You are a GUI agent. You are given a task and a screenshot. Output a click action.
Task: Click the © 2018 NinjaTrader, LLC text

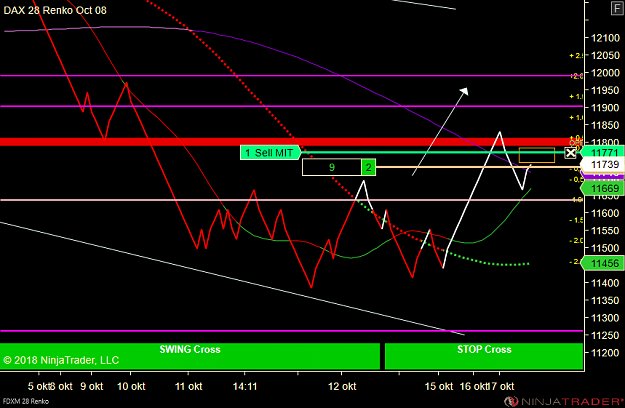coord(61,360)
